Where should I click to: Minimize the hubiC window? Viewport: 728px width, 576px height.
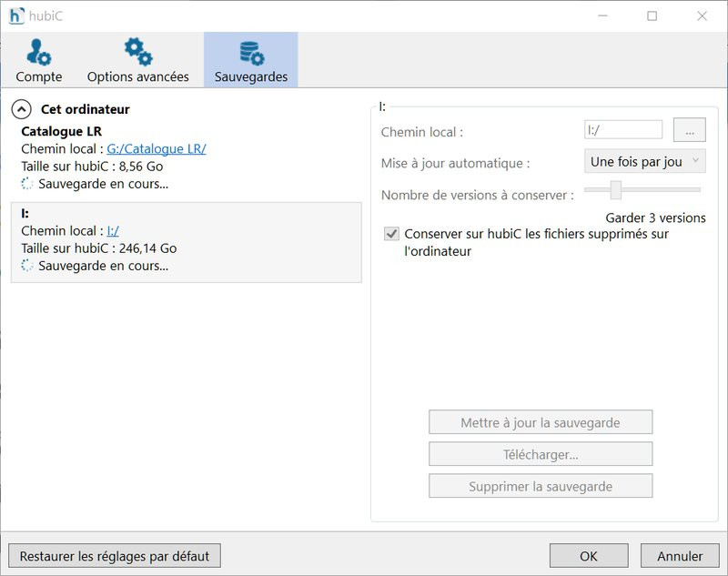602,16
